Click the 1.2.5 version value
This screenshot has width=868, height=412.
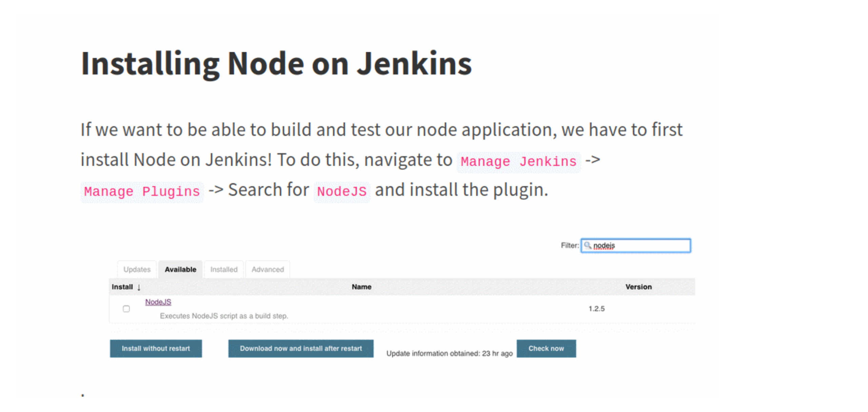coord(596,309)
